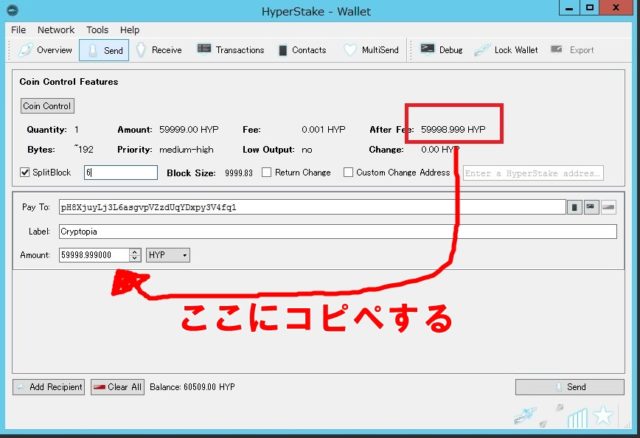Click the Coin Control button
640x438 pixels.
47,106
